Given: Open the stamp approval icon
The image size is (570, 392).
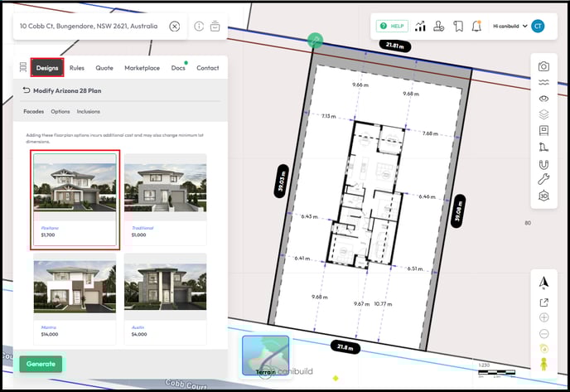Looking at the screenshot, I should point(439,27).
